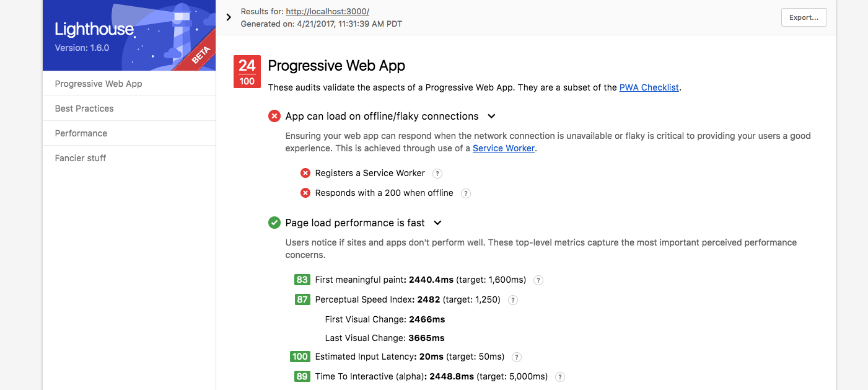Viewport: 868px width, 390px height.
Task: Open the help tooltip for Perceptual Speed Index
Action: tap(512, 299)
